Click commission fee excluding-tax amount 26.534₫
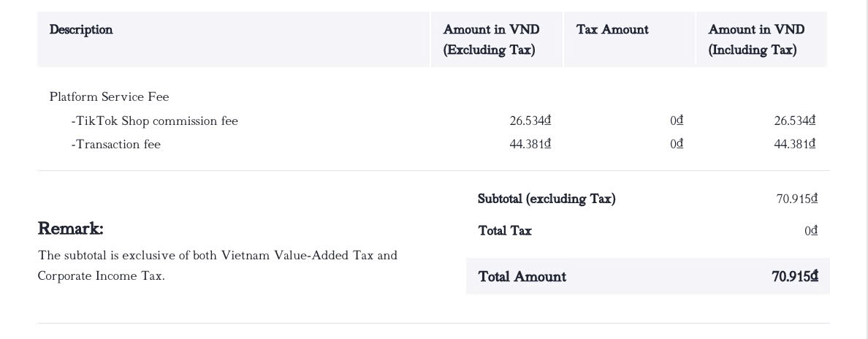The height and width of the screenshot is (339, 868). pos(530,121)
